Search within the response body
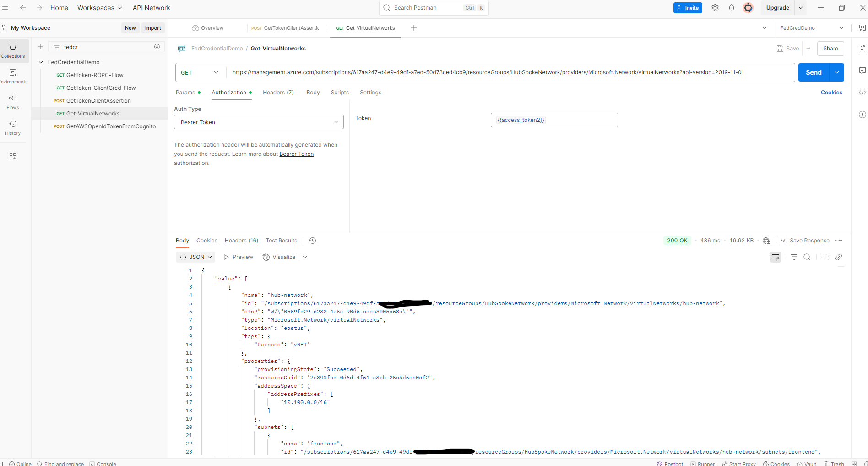The image size is (868, 466). pos(807,257)
